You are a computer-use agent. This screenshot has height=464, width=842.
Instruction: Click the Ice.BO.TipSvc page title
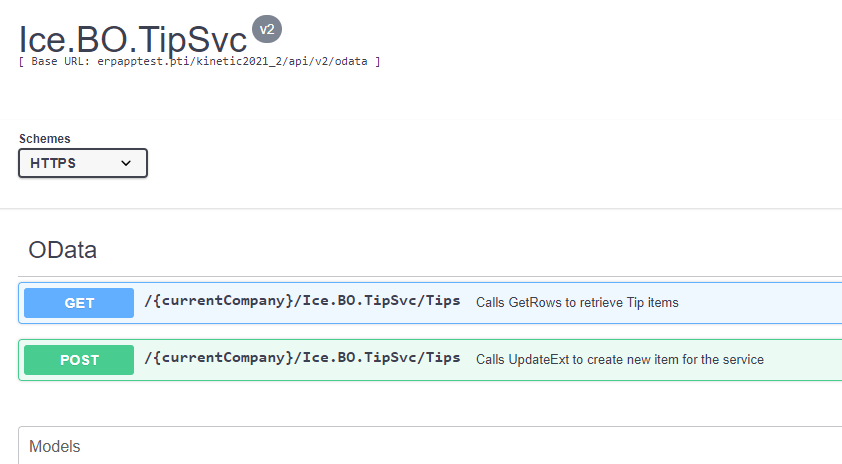133,39
